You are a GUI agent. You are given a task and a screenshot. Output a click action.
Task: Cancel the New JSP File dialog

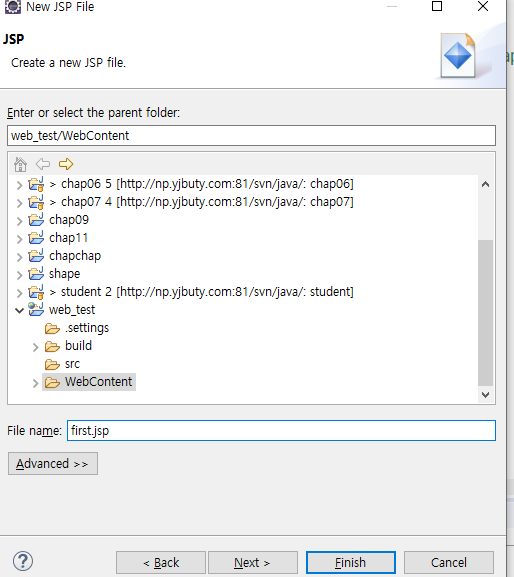click(449, 562)
